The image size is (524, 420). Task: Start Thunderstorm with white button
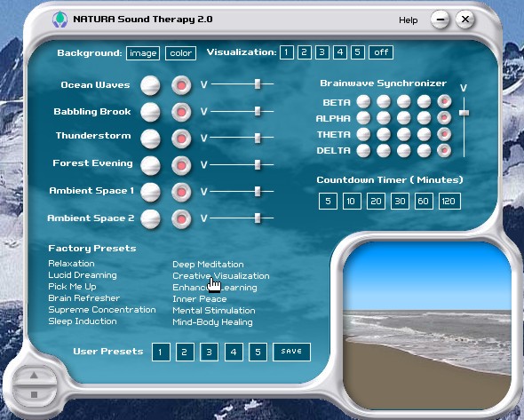150,139
